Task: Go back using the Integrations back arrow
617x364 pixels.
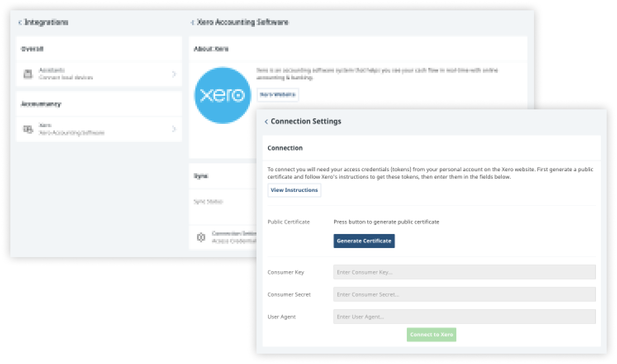Action: coord(20,22)
